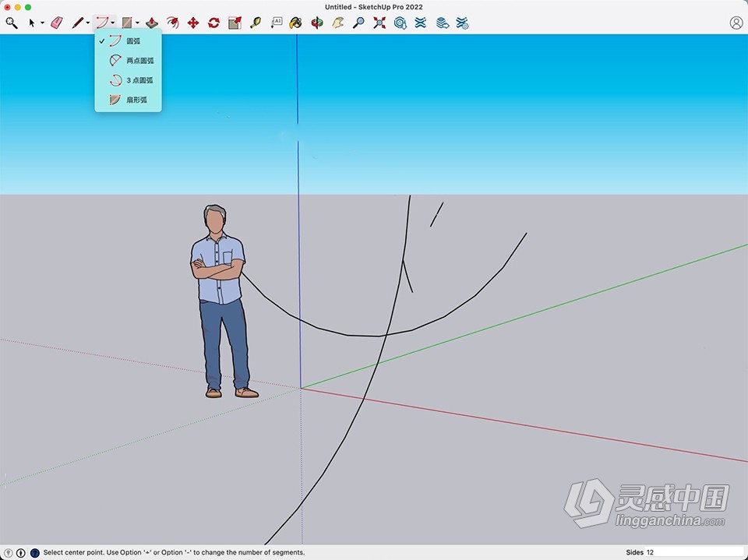Open the Extension Warehouse icon

coord(420,23)
